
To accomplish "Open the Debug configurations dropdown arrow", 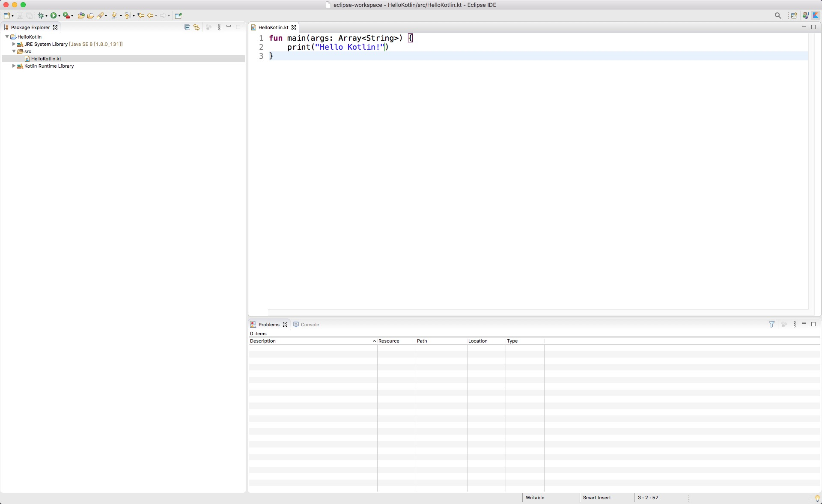I will coord(46,16).
